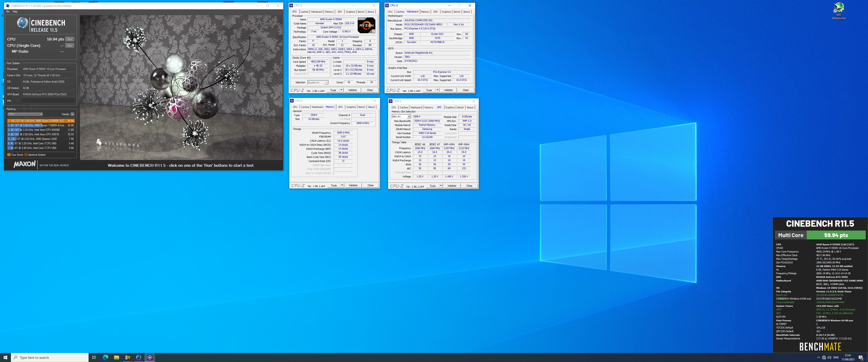
Task: Expand Tools arrow in CPU-Z SPD window
Action: [441, 186]
